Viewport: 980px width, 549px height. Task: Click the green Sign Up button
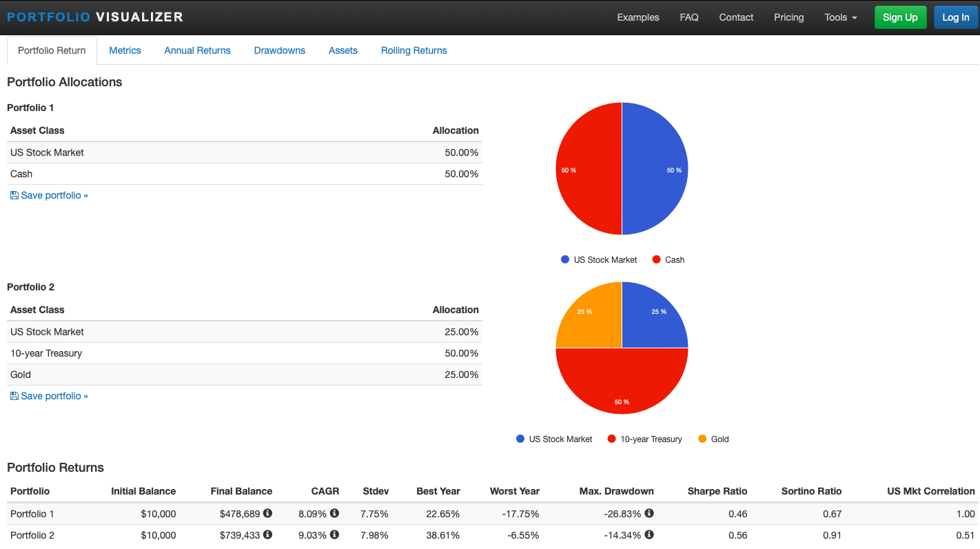900,17
